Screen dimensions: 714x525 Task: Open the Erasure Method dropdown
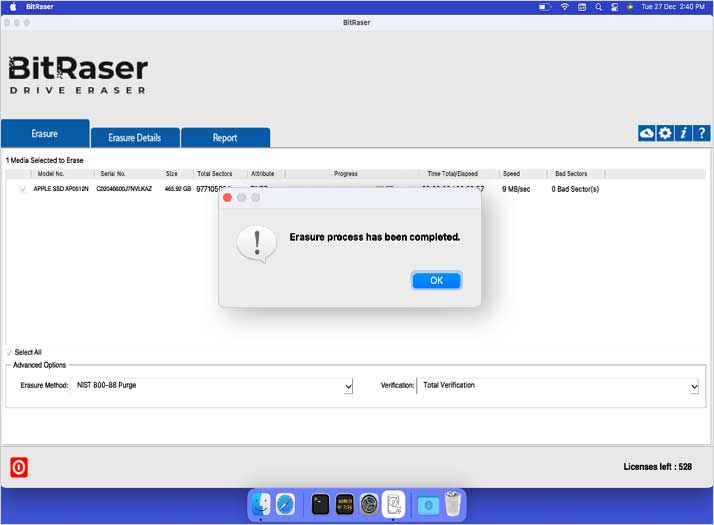click(212, 386)
